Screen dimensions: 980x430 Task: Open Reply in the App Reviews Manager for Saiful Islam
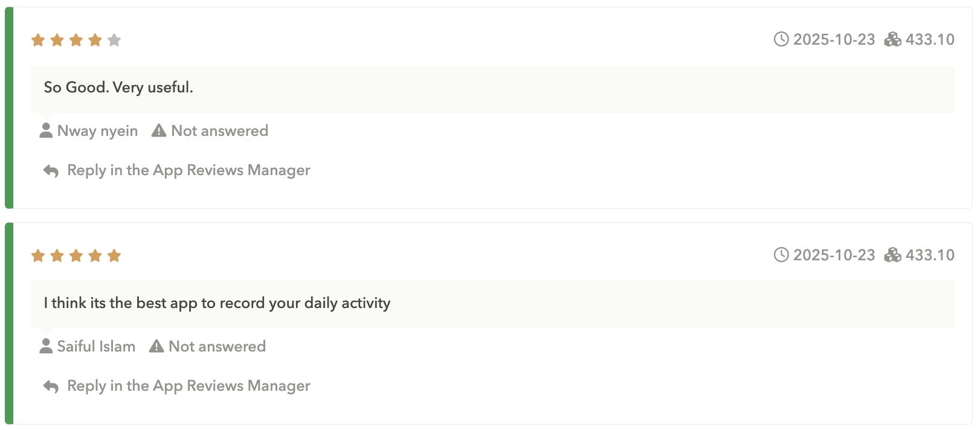[187, 386]
